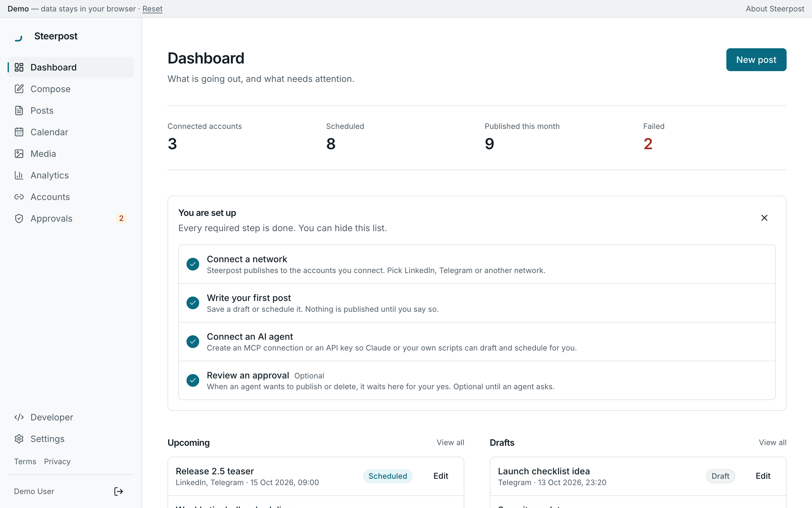Click the Settings gear icon
The image size is (812, 508).
click(19, 438)
